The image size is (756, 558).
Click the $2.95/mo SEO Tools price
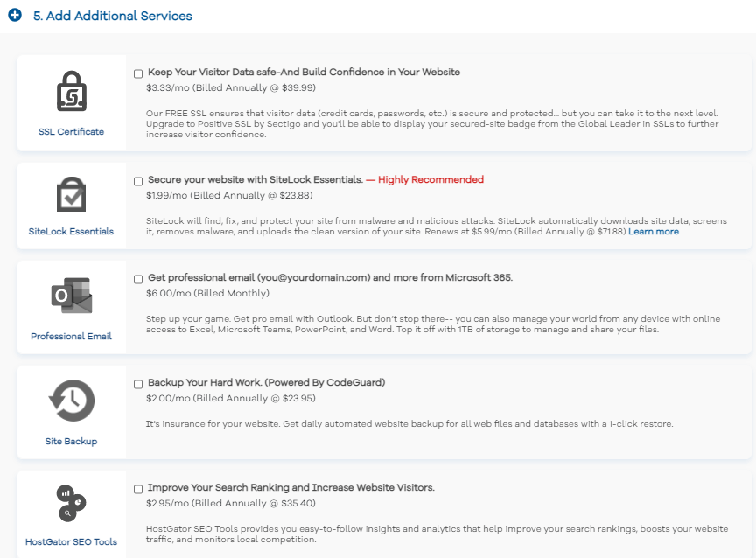point(231,503)
